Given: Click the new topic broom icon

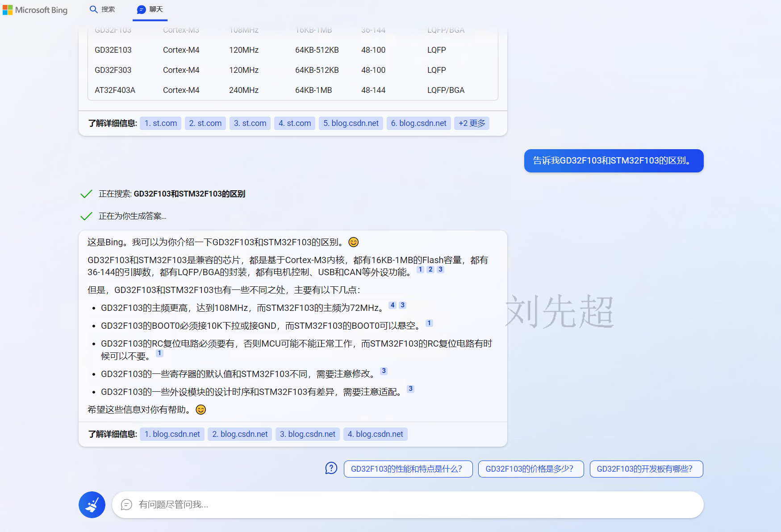Looking at the screenshot, I should click(92, 505).
